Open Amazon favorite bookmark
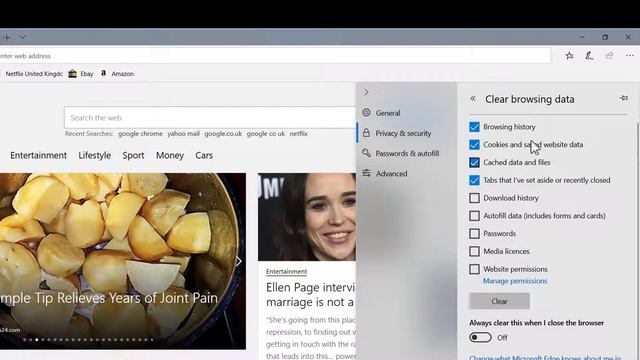 pos(117,74)
